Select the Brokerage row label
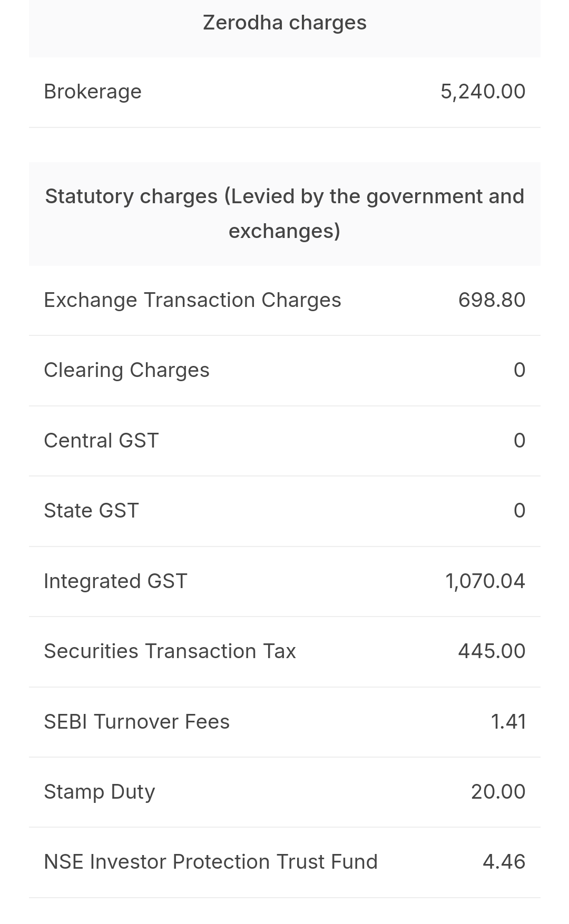The height and width of the screenshot is (924, 569). (x=93, y=92)
